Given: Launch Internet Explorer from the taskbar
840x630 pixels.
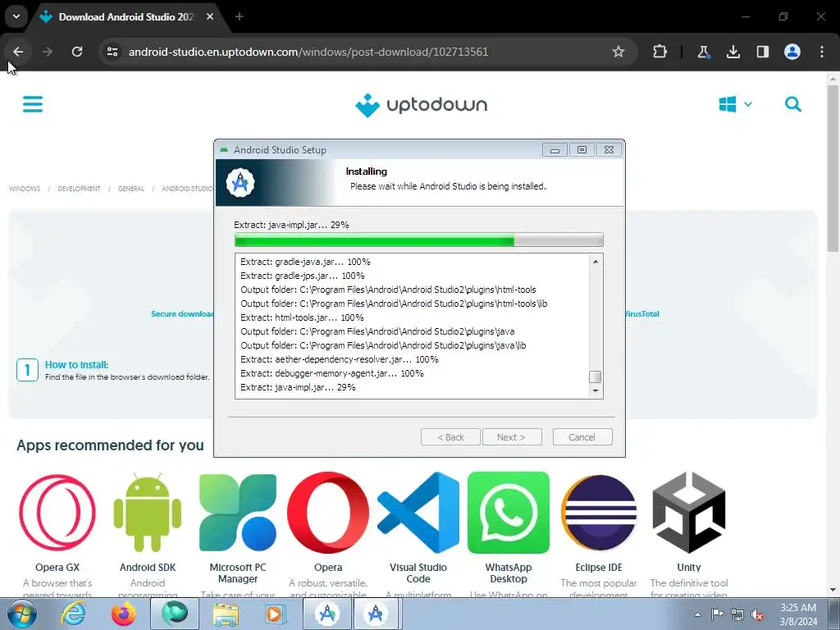Looking at the screenshot, I should pyautogui.click(x=73, y=614).
